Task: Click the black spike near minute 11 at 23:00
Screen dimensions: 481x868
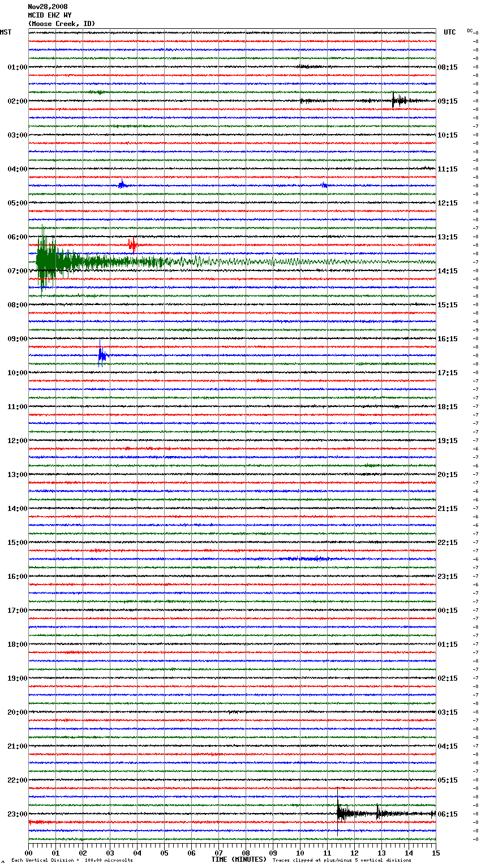Action: [x=340, y=813]
